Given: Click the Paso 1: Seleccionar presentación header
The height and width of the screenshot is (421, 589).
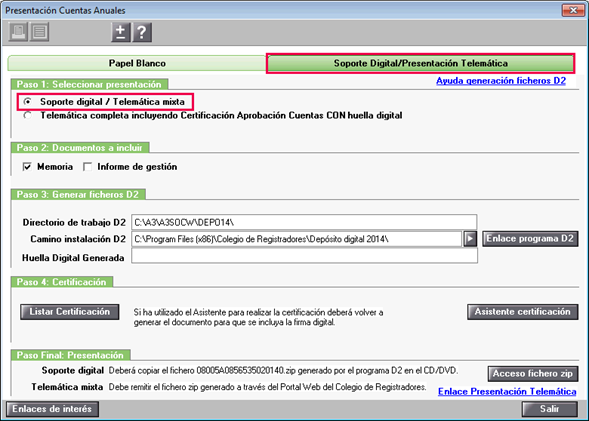Looking at the screenshot, I should [x=89, y=84].
